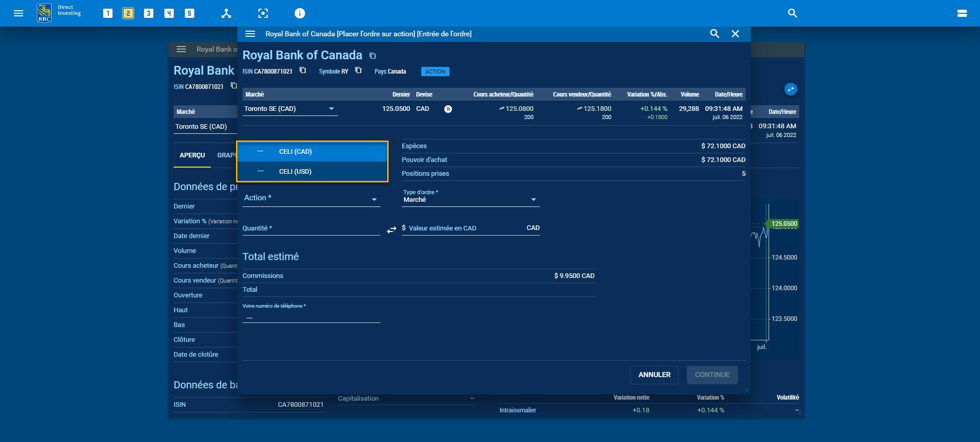Copy the ISIN CA7800871021 in the order dialog
Screen dimensions: 980x442
click(x=303, y=71)
